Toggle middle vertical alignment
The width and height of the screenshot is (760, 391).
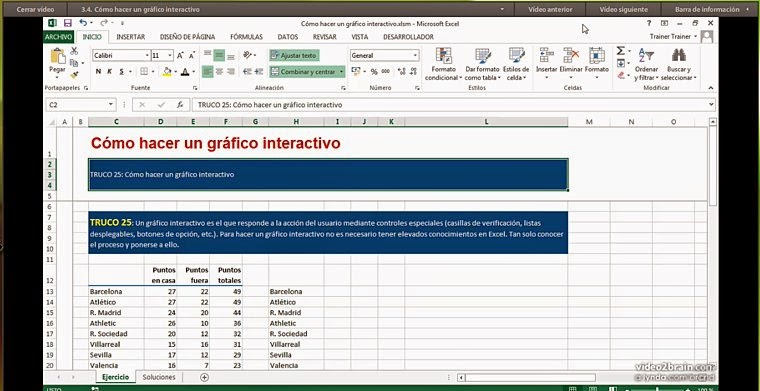[x=219, y=55]
